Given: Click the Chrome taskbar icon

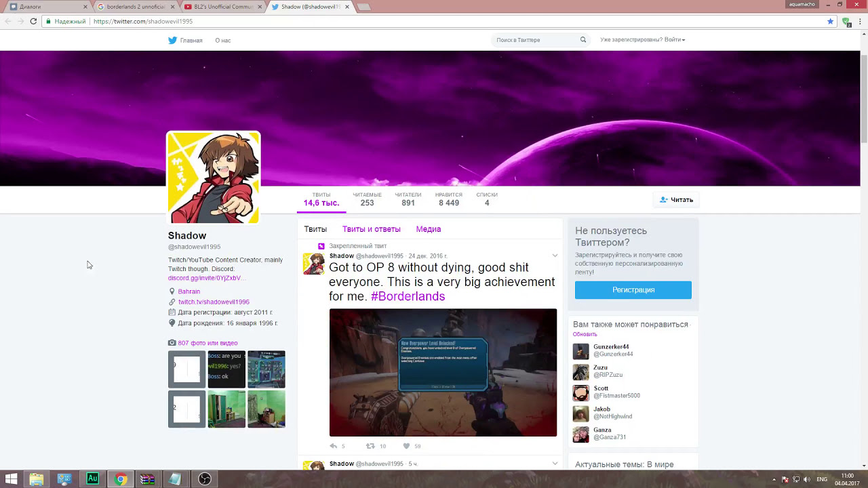Looking at the screenshot, I should pos(120,479).
